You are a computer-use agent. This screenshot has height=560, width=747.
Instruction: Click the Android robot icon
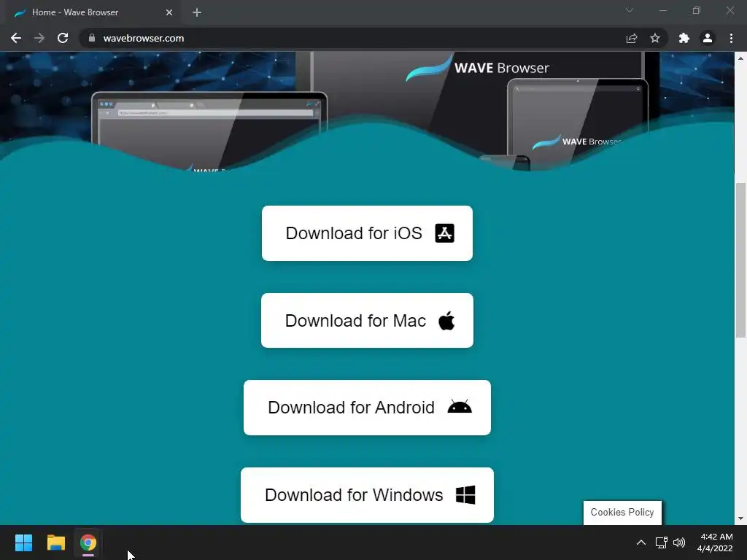[460, 406]
